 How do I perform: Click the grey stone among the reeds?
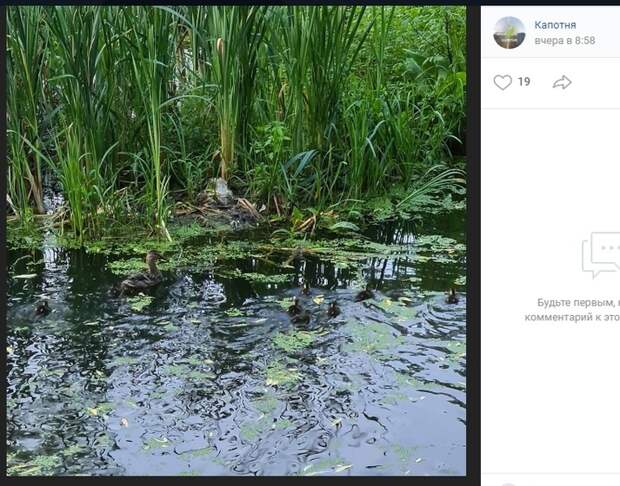[x=218, y=192]
